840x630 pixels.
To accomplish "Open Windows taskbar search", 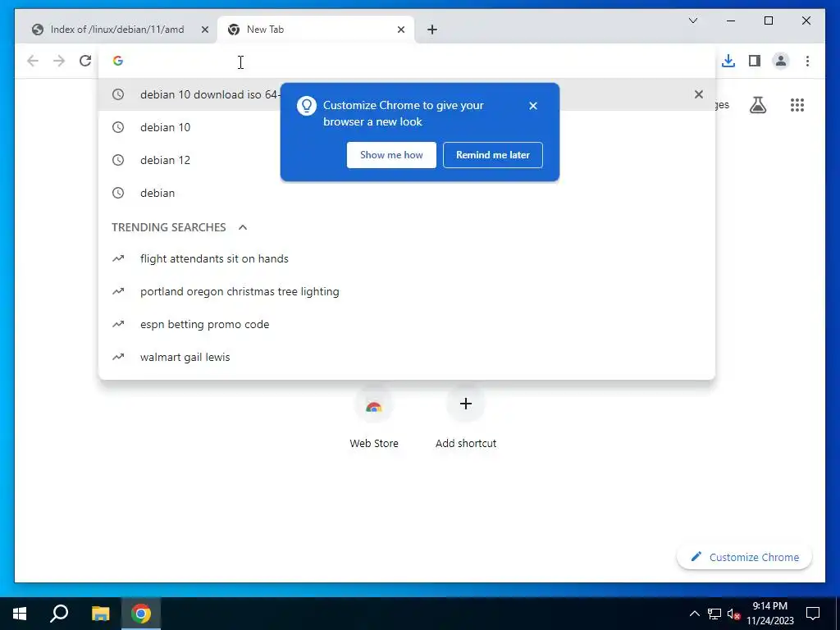I will click(59, 614).
